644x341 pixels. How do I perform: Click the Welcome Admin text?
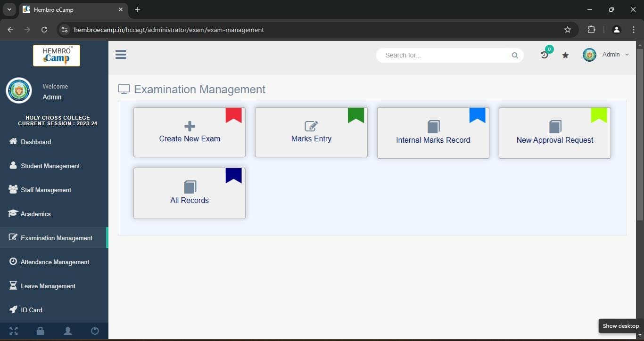(x=55, y=92)
